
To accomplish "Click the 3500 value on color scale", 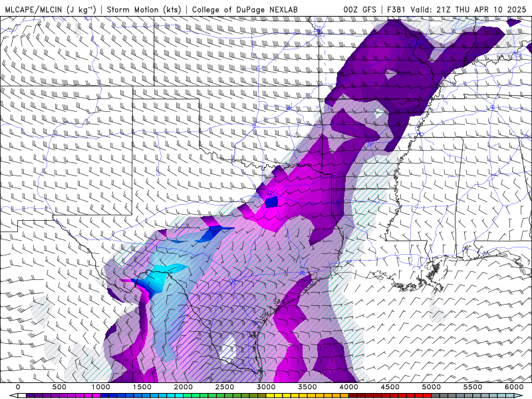I will (x=308, y=387).
